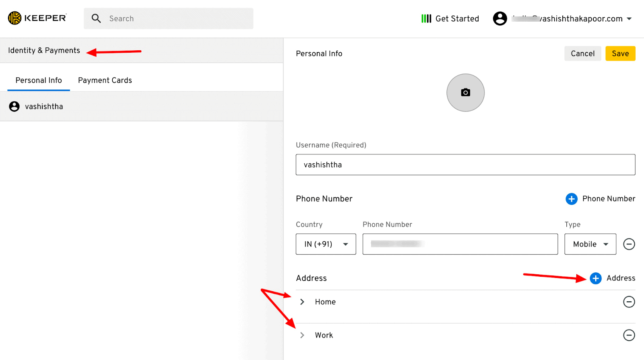644x360 pixels.
Task: Click the blue plus Phone Number icon
Action: tap(572, 199)
